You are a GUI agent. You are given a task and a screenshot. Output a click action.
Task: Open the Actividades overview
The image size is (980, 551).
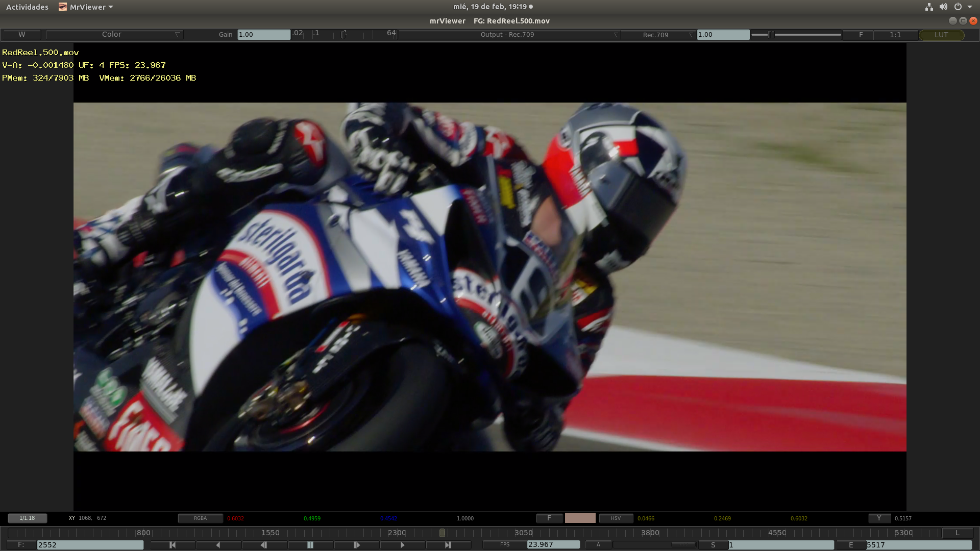tap(27, 7)
